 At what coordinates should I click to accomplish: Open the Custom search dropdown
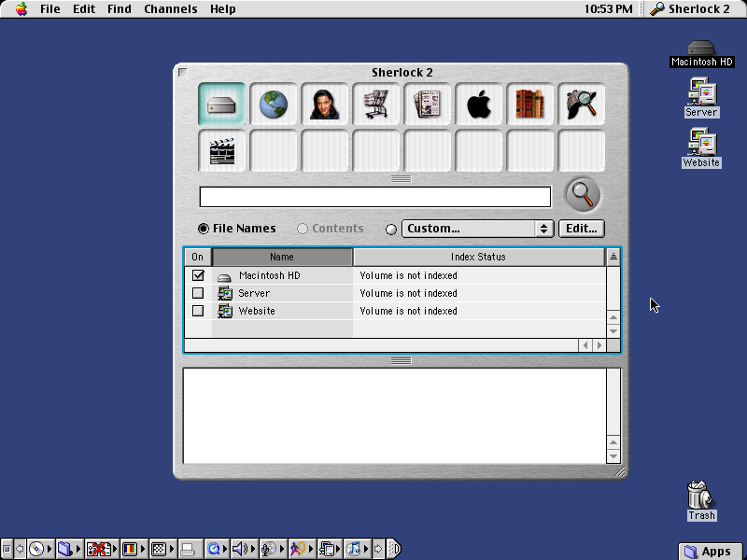click(x=477, y=228)
